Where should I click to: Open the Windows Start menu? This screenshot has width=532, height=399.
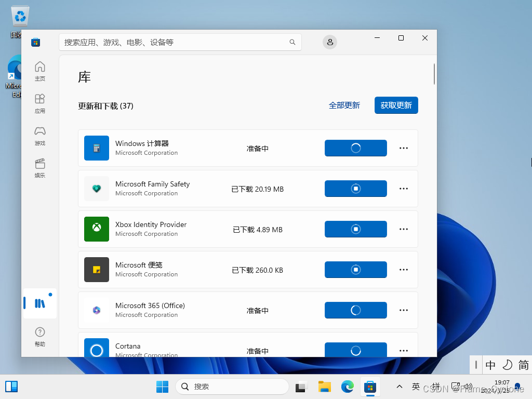click(162, 387)
